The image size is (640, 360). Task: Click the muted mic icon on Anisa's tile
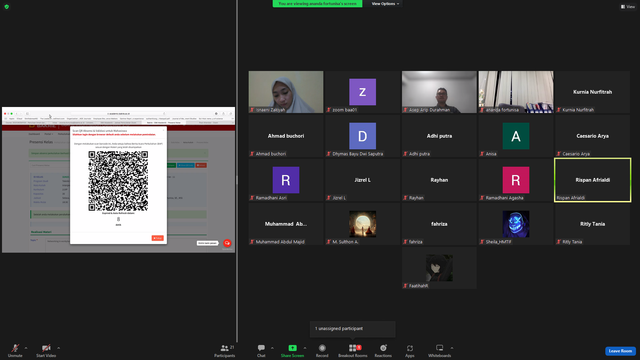point(482,154)
